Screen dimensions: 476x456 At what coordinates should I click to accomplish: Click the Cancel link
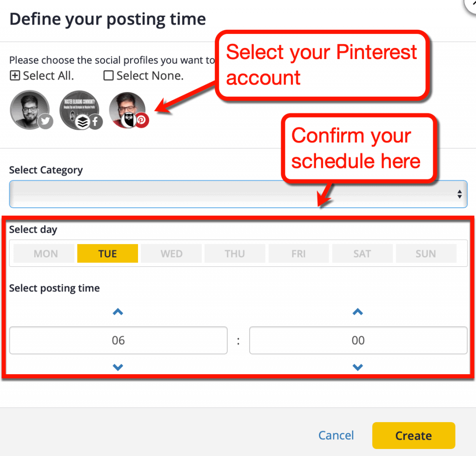click(336, 436)
